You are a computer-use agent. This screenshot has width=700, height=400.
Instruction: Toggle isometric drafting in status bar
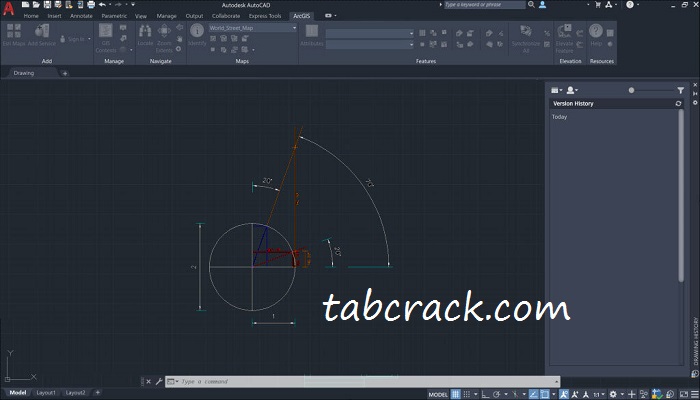click(x=515, y=394)
